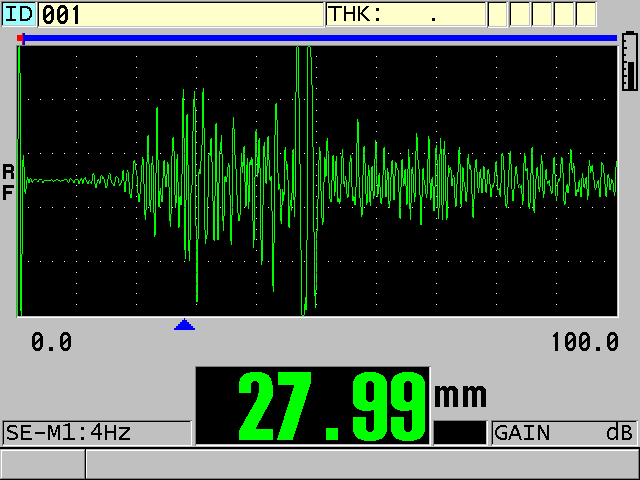Screen dimensions: 640x480
Task: Click the blue range bar above waveform
Action: [x=320, y=39]
